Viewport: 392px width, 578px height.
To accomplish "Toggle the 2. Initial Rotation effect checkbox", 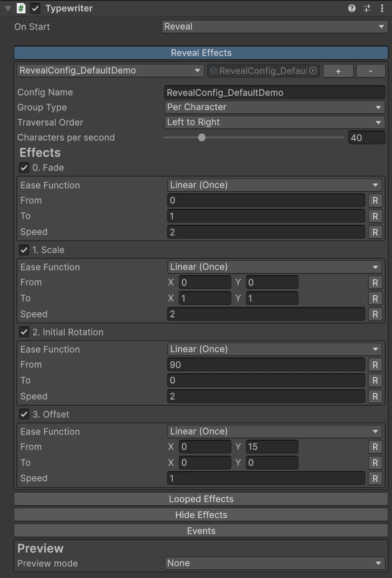I will pos(24,333).
